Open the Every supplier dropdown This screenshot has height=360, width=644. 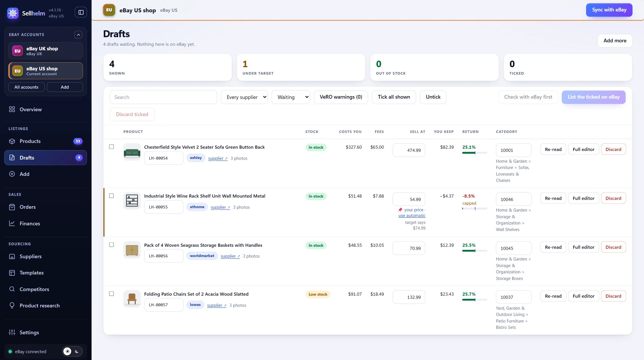pos(244,97)
